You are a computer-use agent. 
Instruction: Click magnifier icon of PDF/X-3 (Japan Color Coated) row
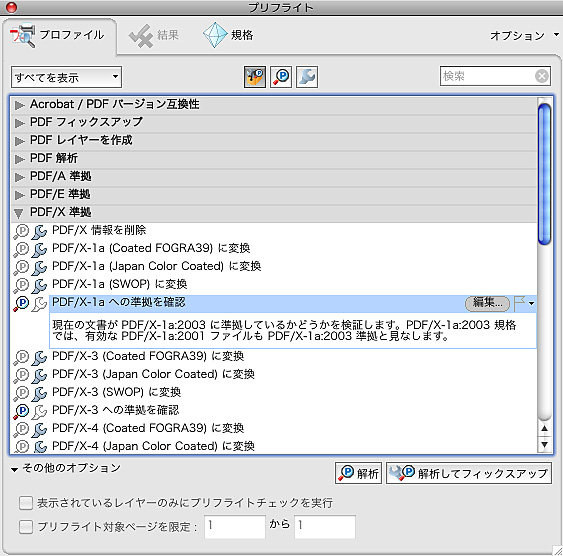(21, 375)
